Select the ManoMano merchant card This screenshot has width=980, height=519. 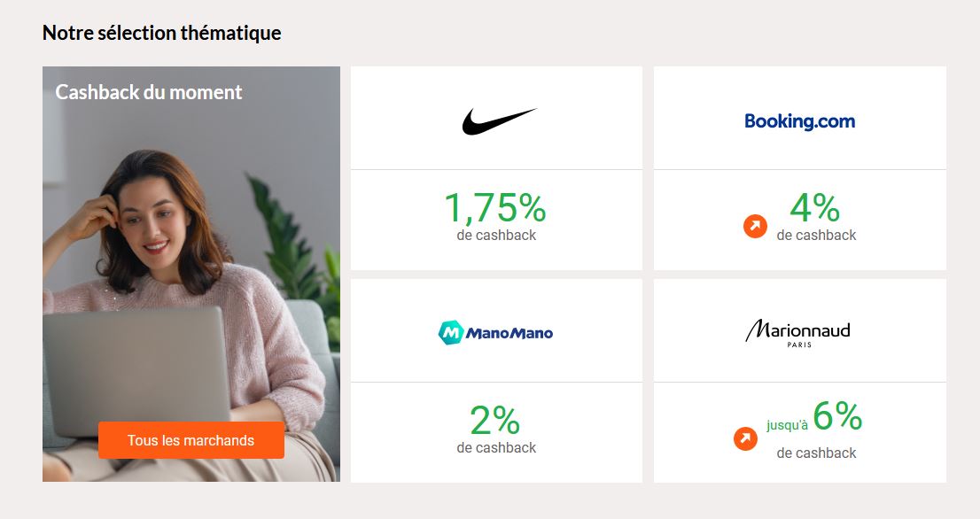(x=497, y=379)
